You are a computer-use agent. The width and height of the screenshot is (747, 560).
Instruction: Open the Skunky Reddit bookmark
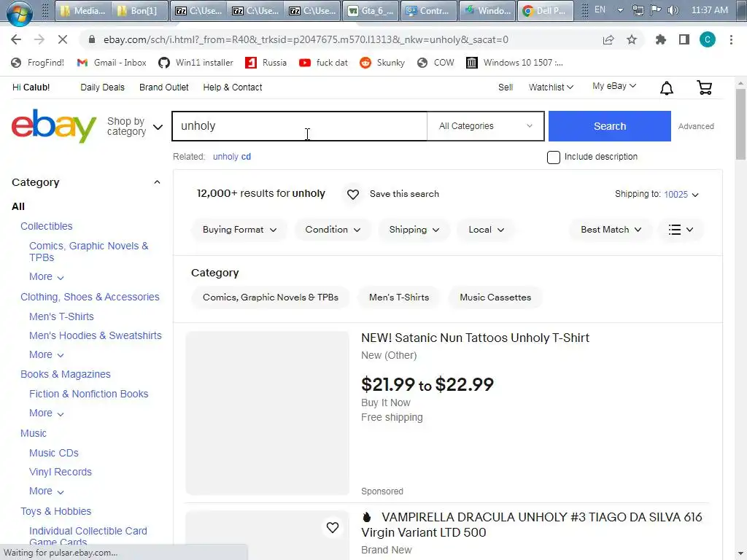(382, 63)
